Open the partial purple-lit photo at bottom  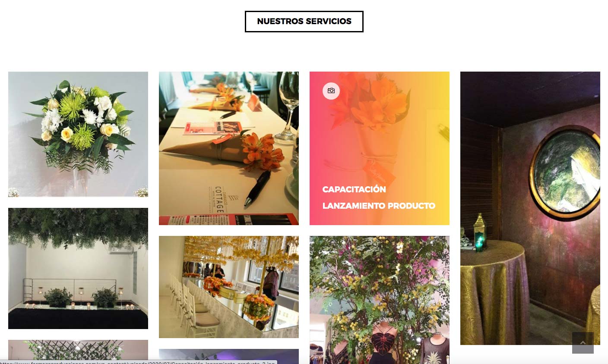coord(229,355)
